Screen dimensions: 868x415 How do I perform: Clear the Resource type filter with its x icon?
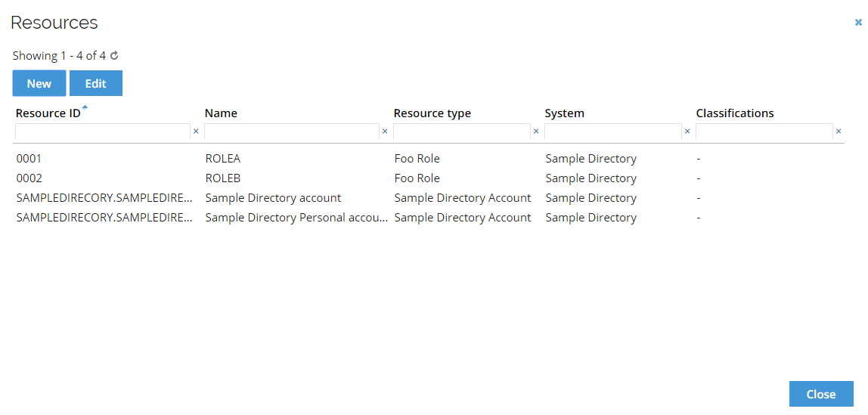[536, 132]
